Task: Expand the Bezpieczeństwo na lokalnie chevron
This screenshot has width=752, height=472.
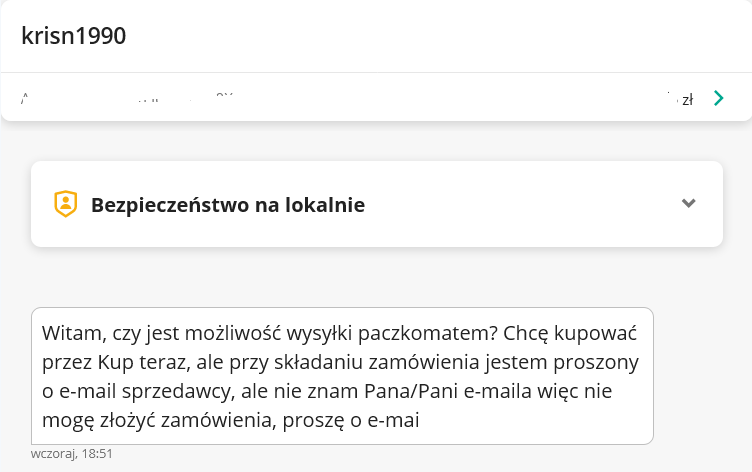Action: tap(688, 203)
